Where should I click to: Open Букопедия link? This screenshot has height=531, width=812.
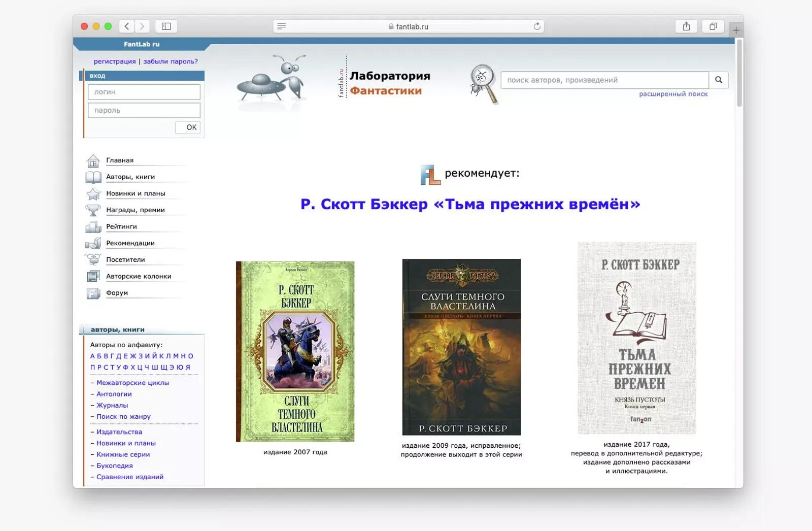[115, 466]
